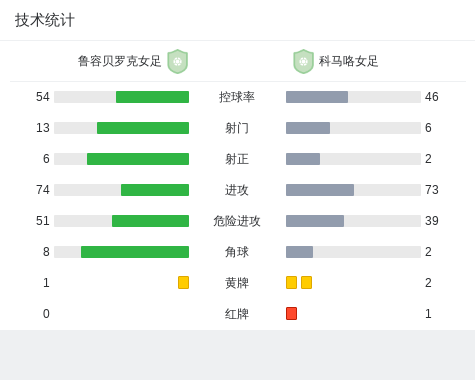Click the gray 进攻 bar showing 73

(x=320, y=190)
